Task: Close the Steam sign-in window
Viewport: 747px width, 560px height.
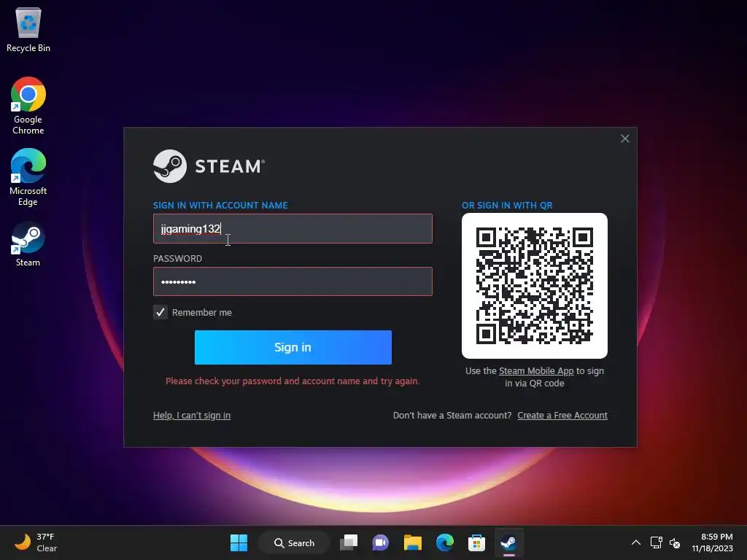Action: tap(625, 139)
